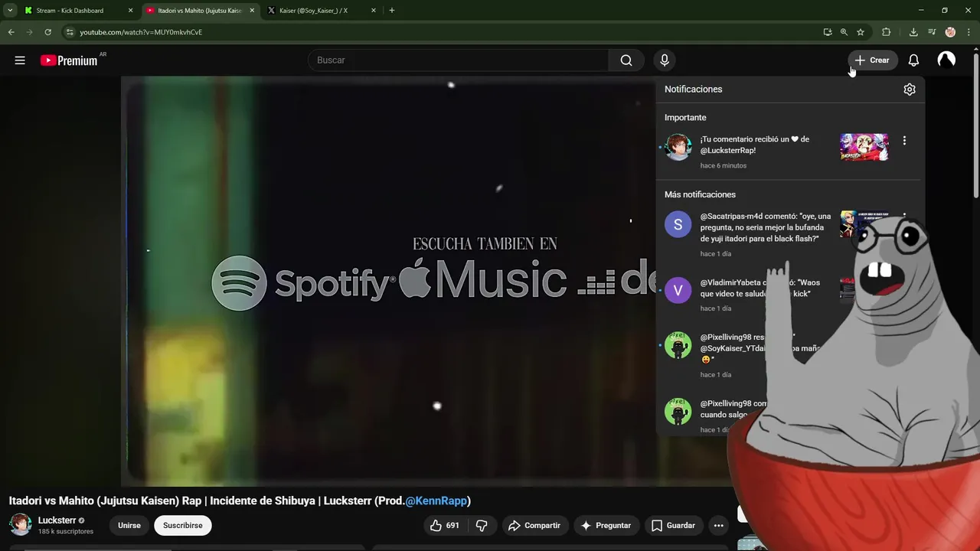This screenshot has height=551, width=980.
Task: Click the site information icon in address bar
Action: tap(69, 32)
